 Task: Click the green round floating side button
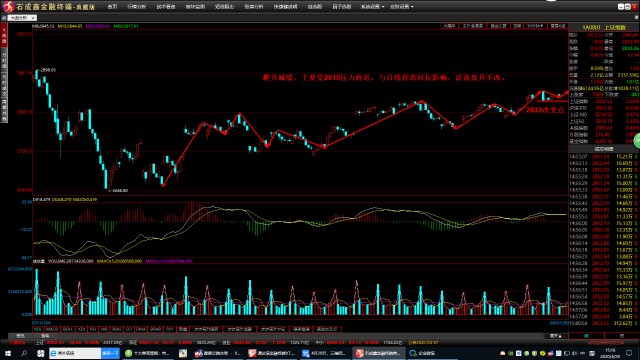[637, 142]
